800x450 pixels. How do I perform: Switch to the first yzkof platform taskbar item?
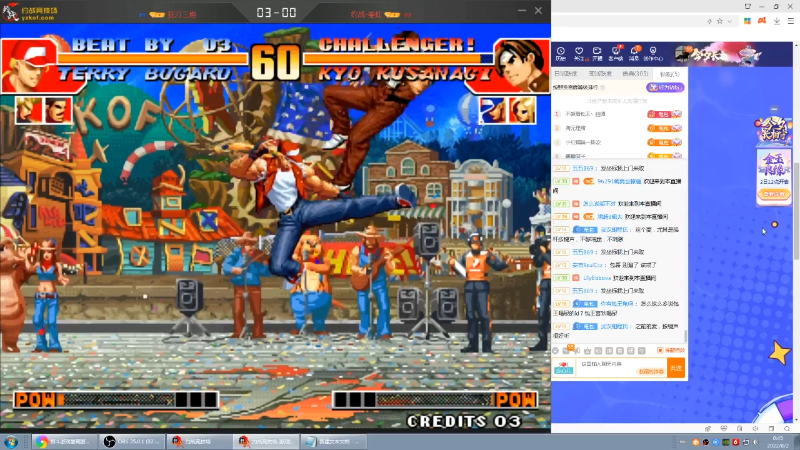(x=199, y=441)
